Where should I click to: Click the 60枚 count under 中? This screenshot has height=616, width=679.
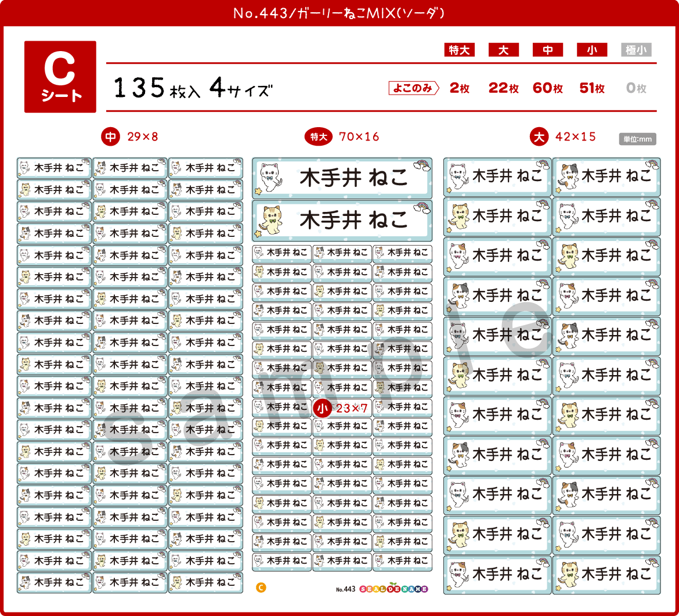tap(548, 88)
